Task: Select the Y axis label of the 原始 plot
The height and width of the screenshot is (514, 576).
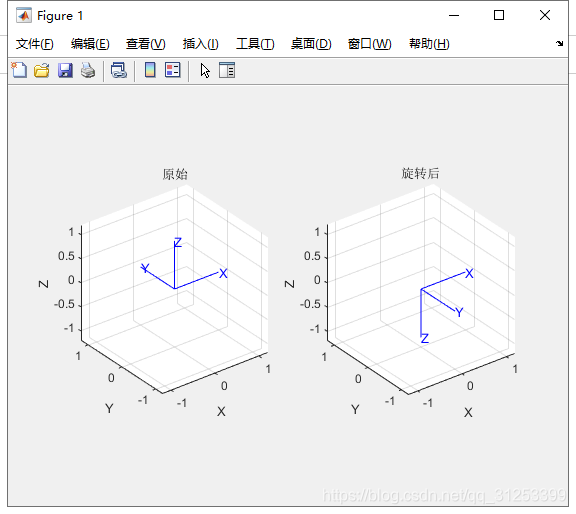Action: [109, 409]
